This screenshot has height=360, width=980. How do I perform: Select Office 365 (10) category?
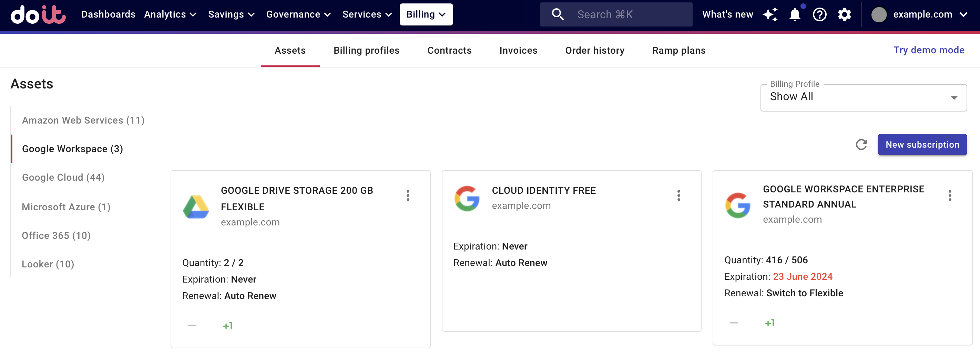click(56, 235)
